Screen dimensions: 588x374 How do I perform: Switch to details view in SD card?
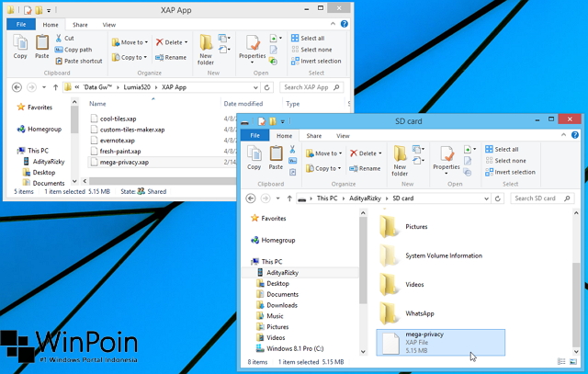561,362
